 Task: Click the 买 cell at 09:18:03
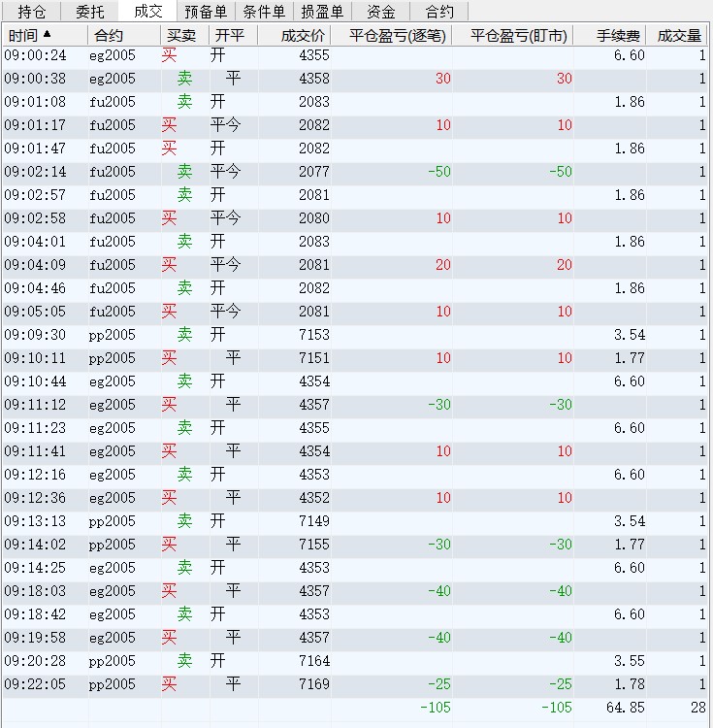169,591
